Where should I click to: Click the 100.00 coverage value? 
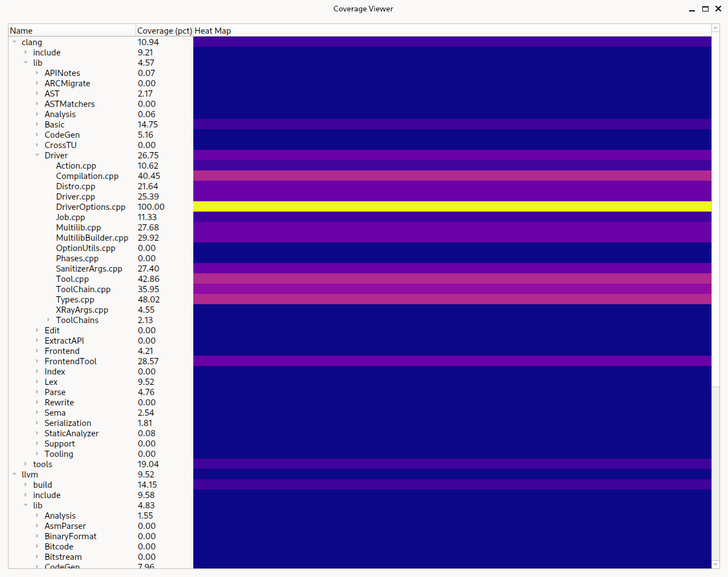151,206
